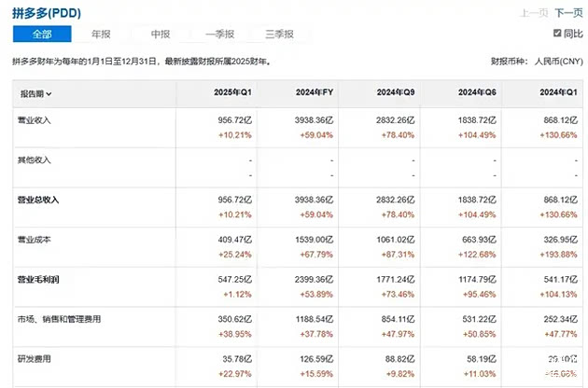Select the 营业毛利润 row label
Viewport: 588px width, 388px height.
[38, 280]
